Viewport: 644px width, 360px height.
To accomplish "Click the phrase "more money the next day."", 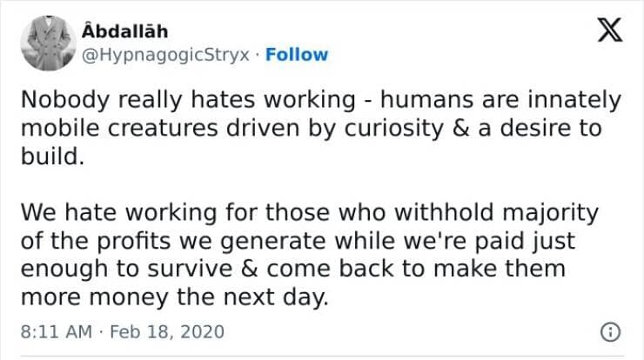I will click(176, 297).
